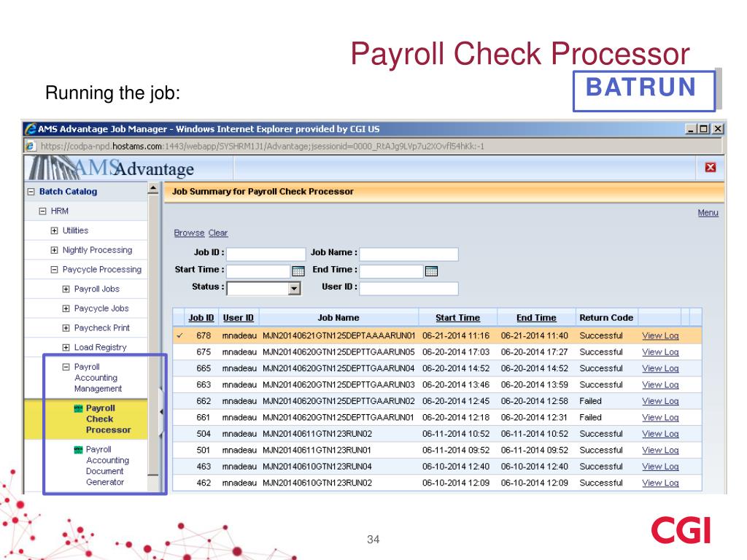This screenshot has width=747, height=560.
Task: Expand the Load Registry node
Action: click(x=66, y=348)
